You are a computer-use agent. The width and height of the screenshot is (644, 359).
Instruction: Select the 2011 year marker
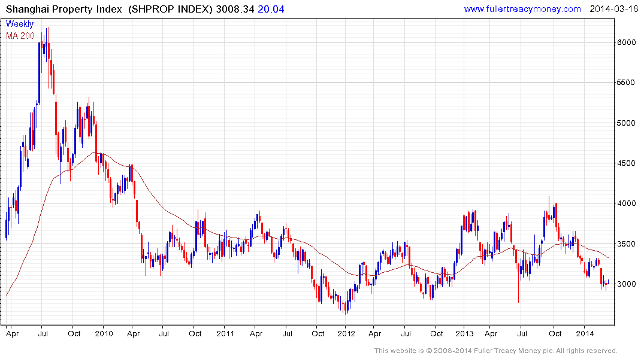point(225,333)
